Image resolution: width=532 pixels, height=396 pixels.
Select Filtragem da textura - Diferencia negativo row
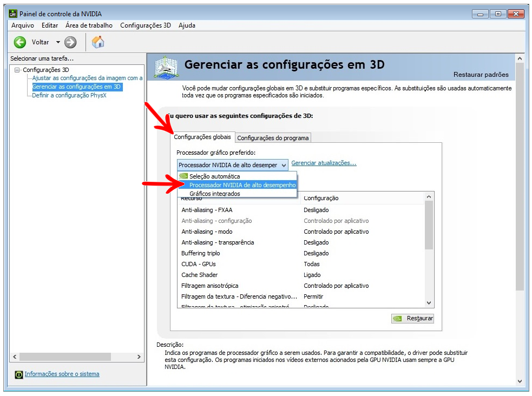click(x=301, y=297)
